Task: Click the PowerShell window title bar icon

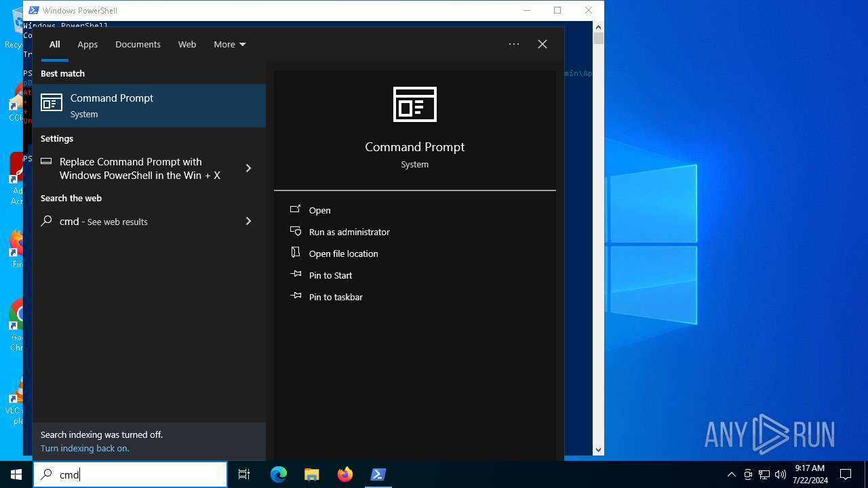Action: 33,10
